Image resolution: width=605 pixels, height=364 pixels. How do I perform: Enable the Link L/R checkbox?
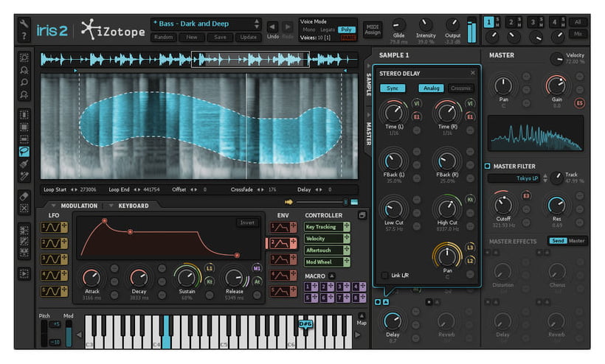click(x=384, y=275)
